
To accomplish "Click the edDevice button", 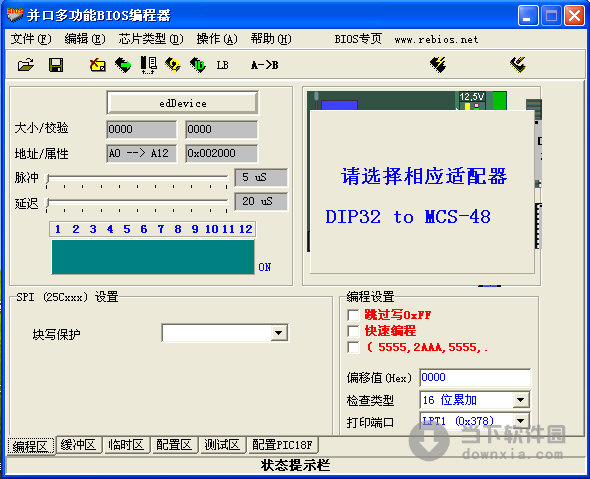I will click(x=182, y=103).
